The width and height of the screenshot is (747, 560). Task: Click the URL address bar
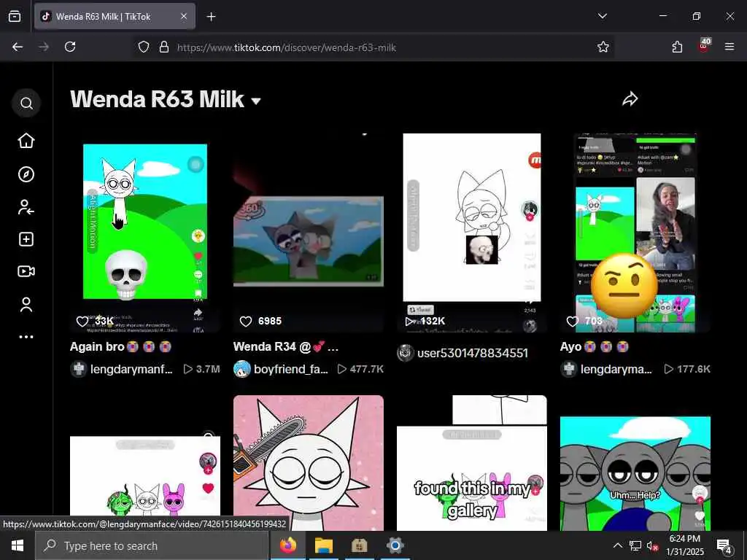374,47
